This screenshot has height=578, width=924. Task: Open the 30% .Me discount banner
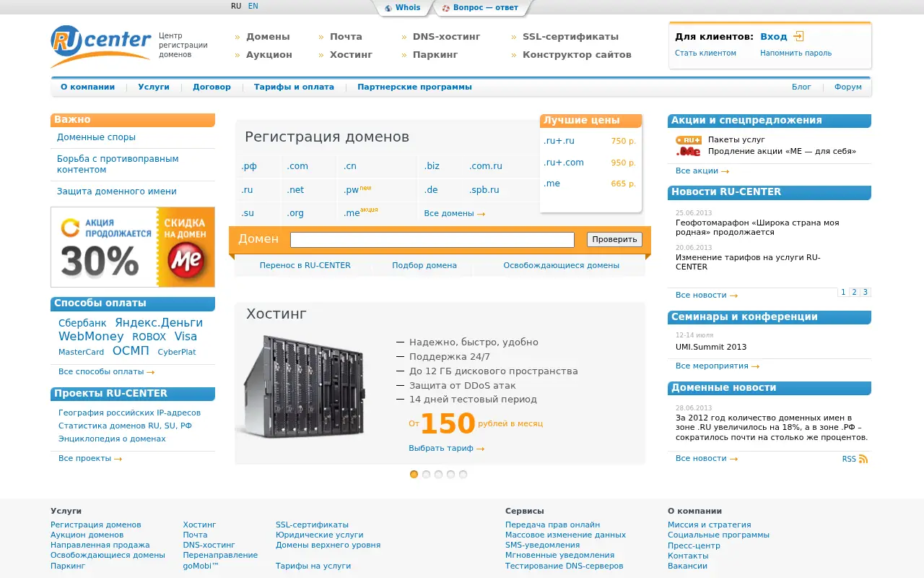[133, 247]
